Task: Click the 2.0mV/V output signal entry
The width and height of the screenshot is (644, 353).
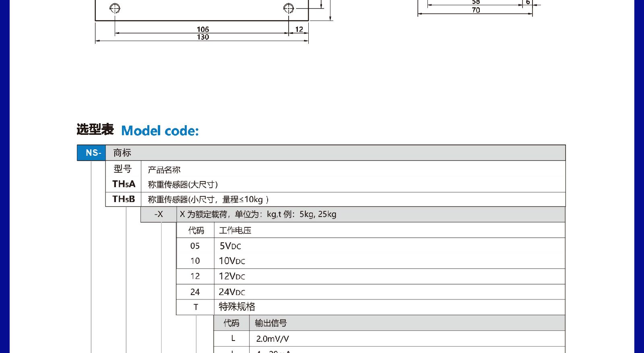Action: [272, 339]
